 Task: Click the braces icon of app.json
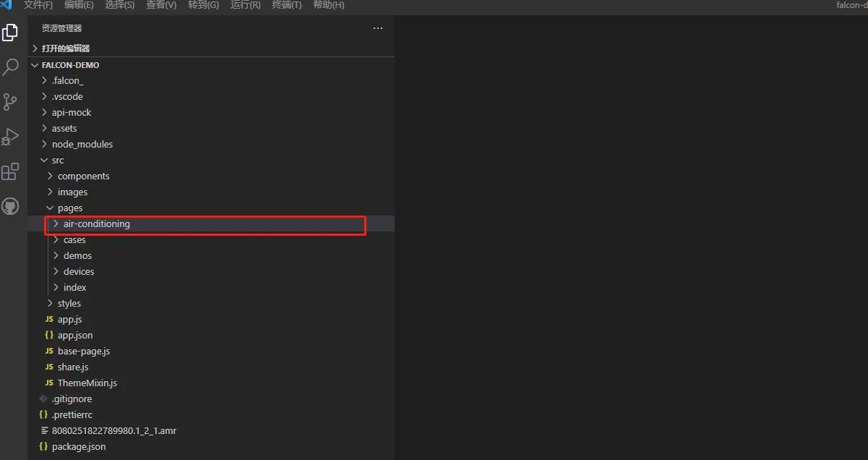pyautogui.click(x=49, y=335)
